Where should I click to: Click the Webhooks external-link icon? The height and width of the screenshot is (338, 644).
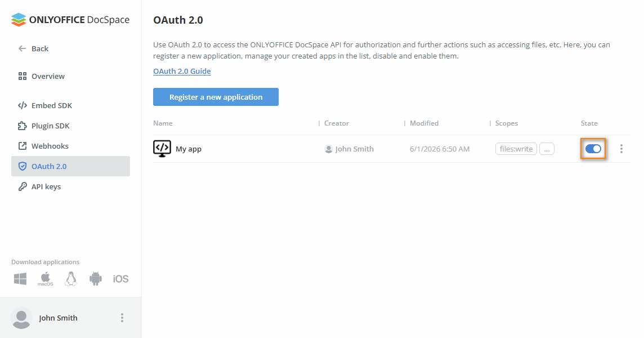click(x=23, y=146)
